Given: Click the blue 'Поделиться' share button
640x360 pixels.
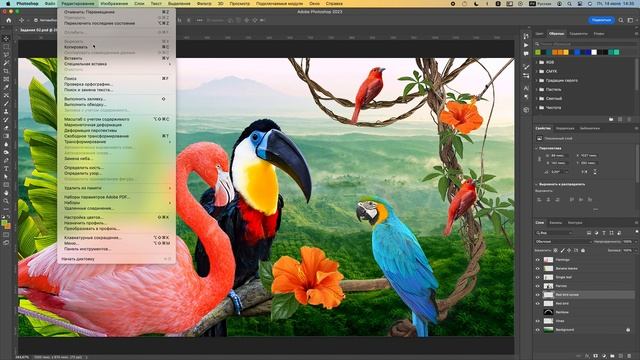Looking at the screenshot, I should 601,20.
